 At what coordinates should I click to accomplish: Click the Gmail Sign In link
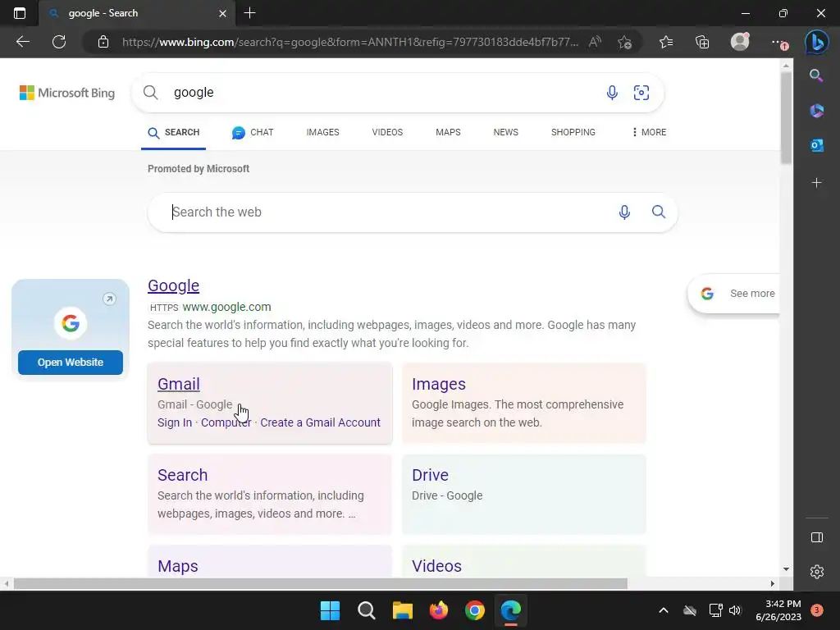[x=175, y=422]
